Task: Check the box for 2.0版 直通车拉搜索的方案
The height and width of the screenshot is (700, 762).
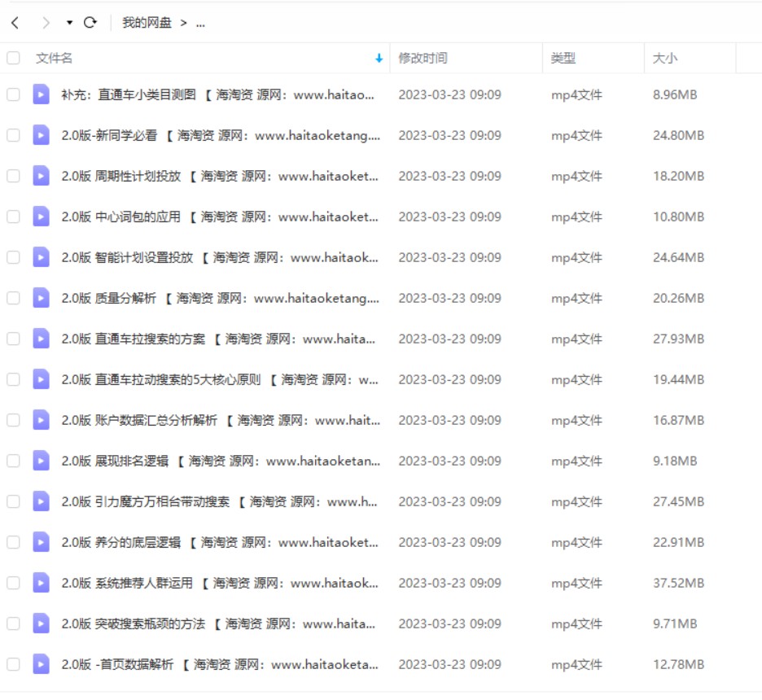Action: 13,339
